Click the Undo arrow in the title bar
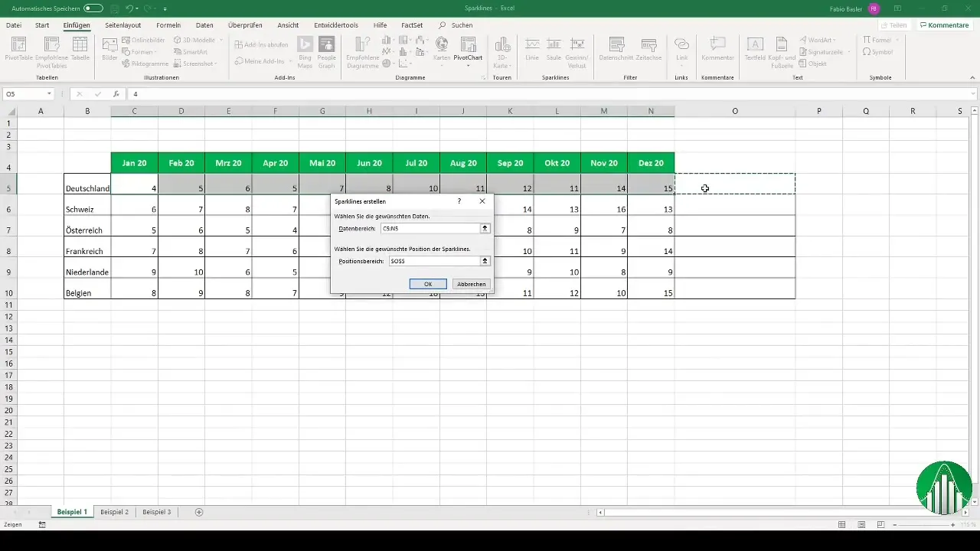 (x=129, y=8)
